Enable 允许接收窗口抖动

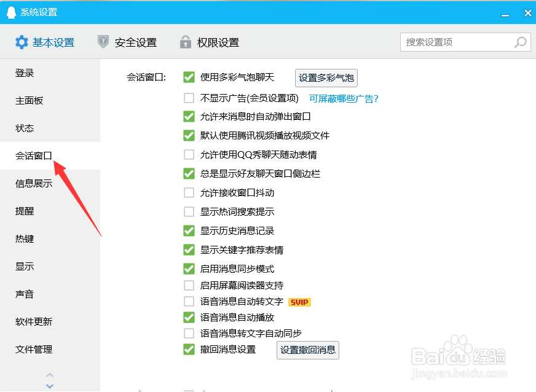tap(189, 193)
